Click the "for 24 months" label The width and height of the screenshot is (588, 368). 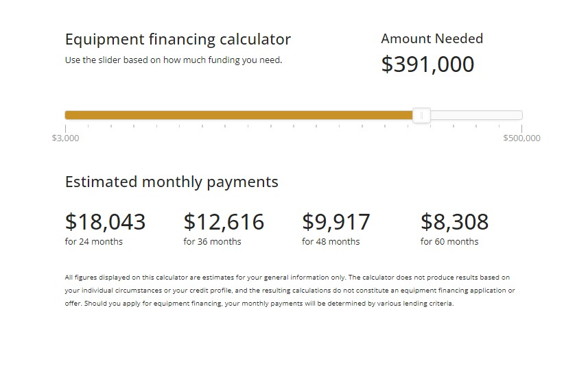pos(94,241)
